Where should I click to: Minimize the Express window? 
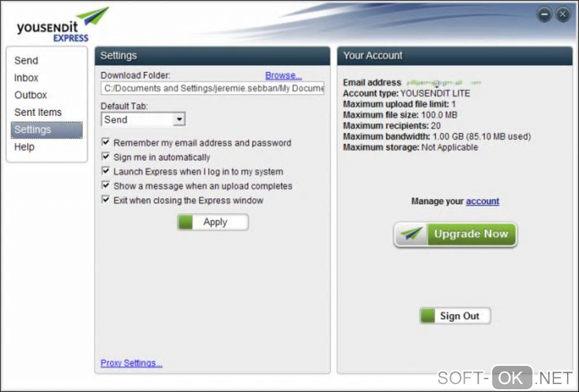coord(544,14)
